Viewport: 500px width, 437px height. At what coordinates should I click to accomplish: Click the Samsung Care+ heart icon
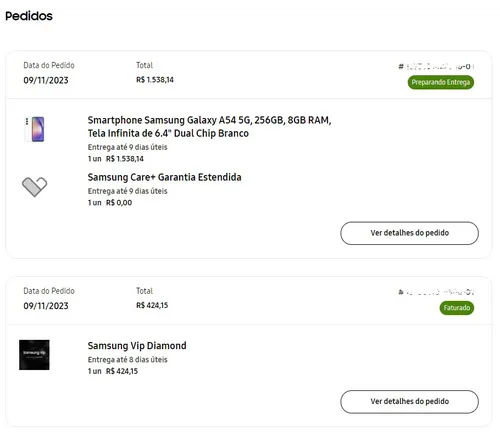34,186
